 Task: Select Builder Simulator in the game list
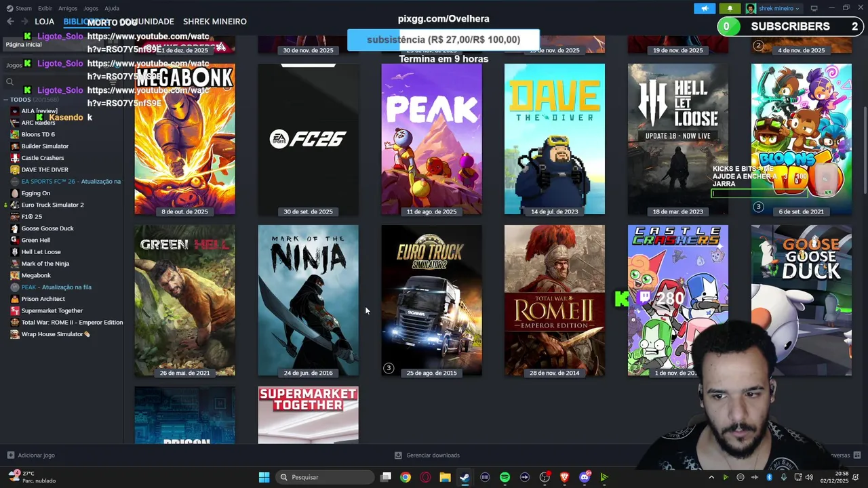[x=45, y=146]
